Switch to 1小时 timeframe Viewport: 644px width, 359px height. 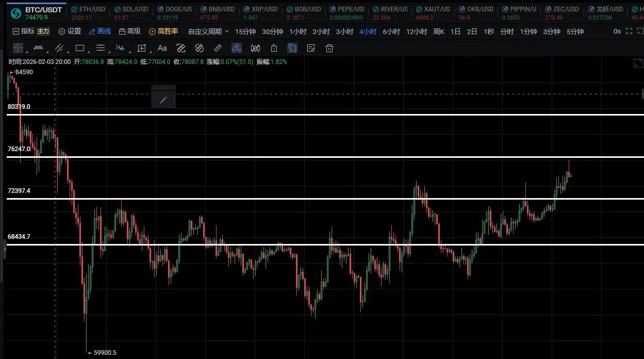(x=298, y=31)
